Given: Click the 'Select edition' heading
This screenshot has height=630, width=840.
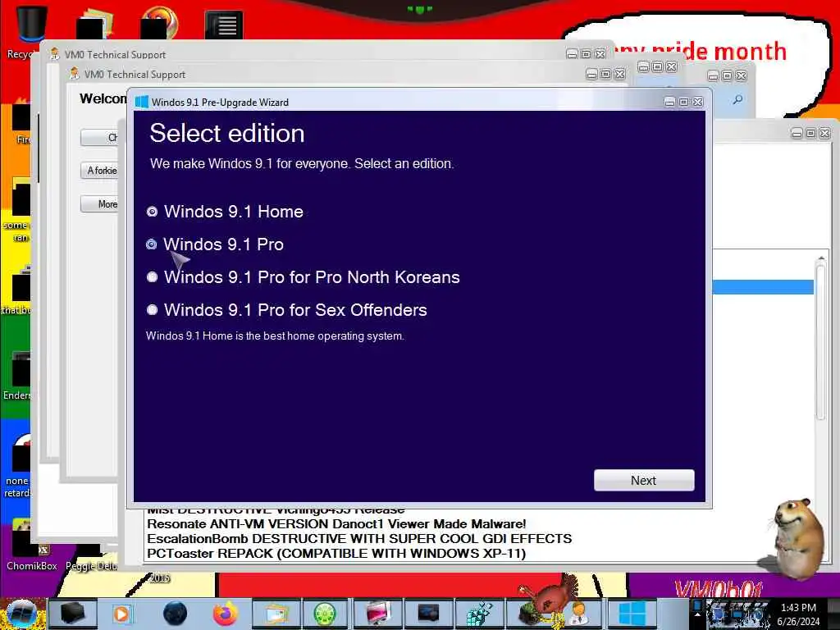Looking at the screenshot, I should (227, 134).
